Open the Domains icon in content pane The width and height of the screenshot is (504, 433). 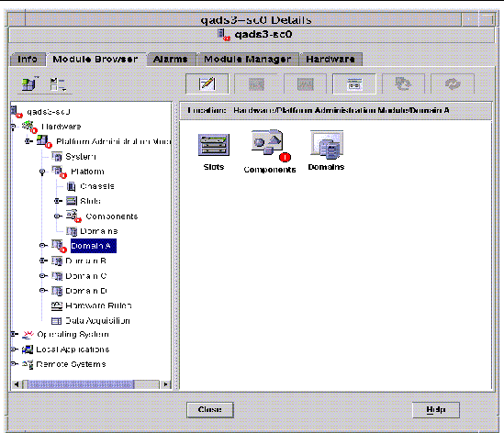(327, 145)
